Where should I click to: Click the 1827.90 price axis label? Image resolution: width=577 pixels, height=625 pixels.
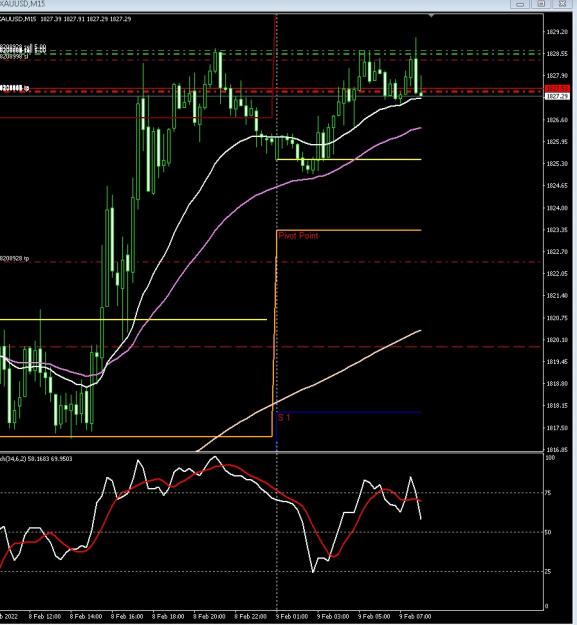point(557,75)
